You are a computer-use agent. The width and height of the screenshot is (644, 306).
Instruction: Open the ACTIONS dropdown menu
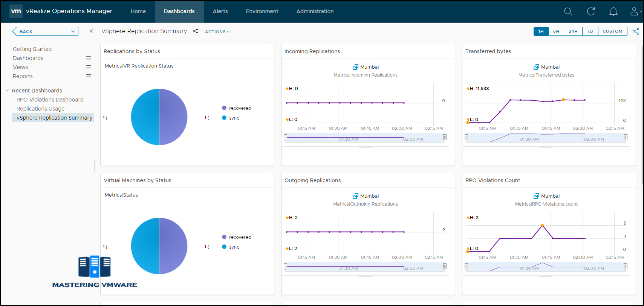217,32
